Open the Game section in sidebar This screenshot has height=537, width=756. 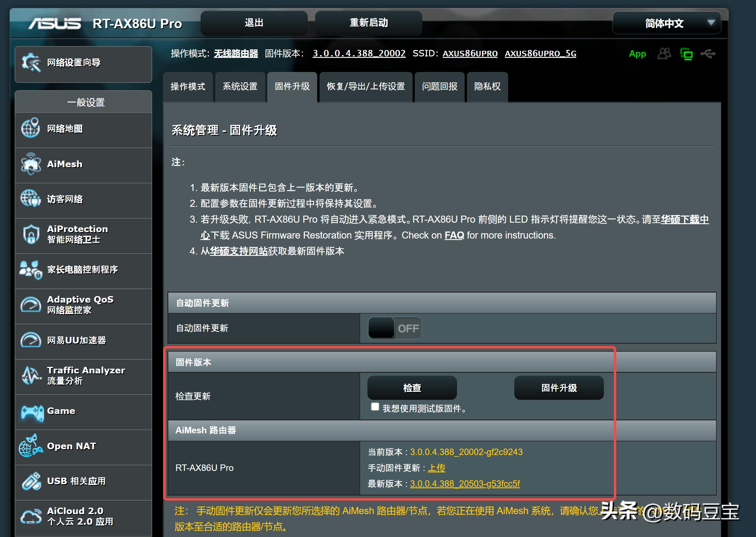pyautogui.click(x=61, y=411)
